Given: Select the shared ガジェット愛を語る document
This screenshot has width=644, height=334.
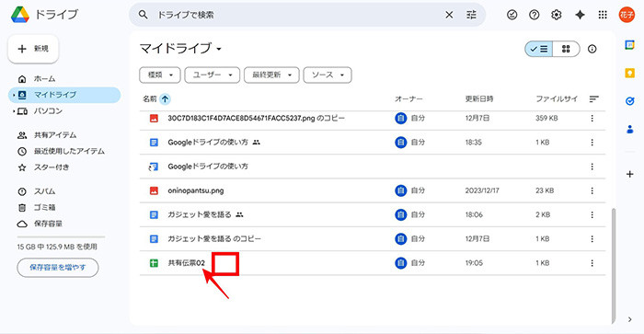Looking at the screenshot, I should pos(373,214).
